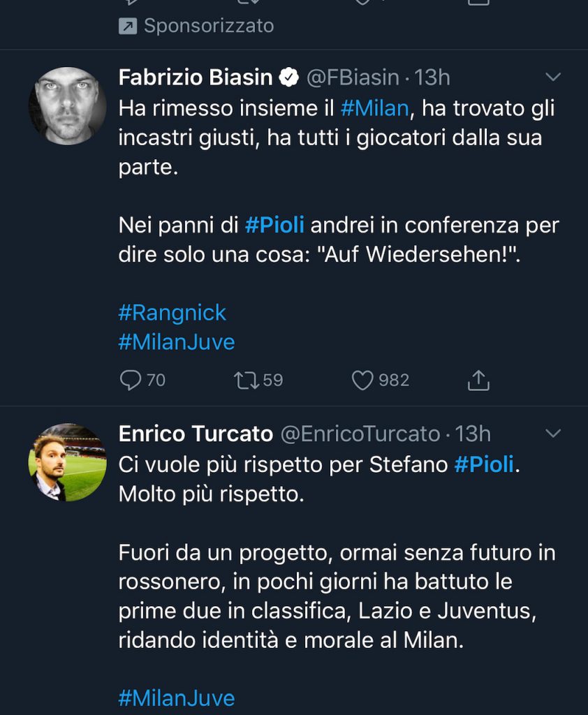Click the Fabrizio Biasin display name

196,77
